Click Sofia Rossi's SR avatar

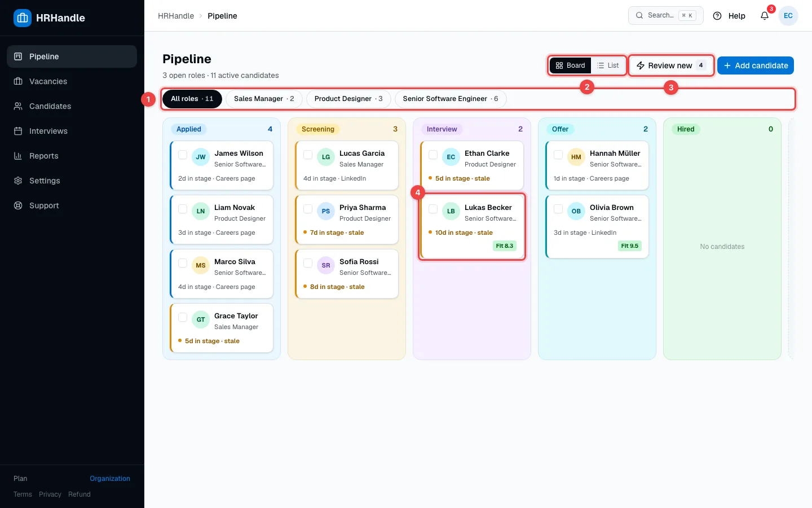pos(326,265)
